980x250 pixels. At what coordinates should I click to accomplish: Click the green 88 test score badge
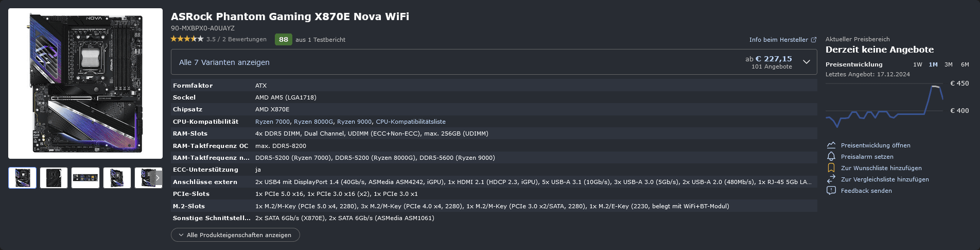pyautogui.click(x=284, y=40)
